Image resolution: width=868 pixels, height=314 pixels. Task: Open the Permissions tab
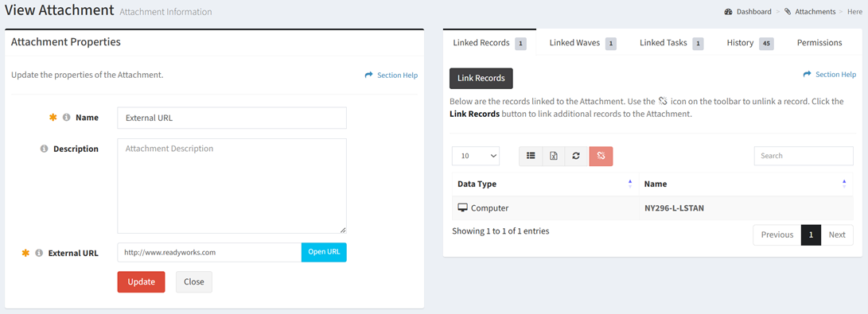pos(819,43)
